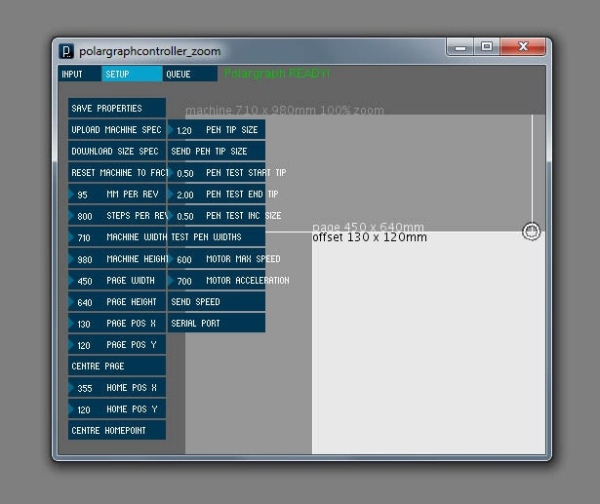Click the arrow beside MOTOR MAX SPEED value

[171, 259]
